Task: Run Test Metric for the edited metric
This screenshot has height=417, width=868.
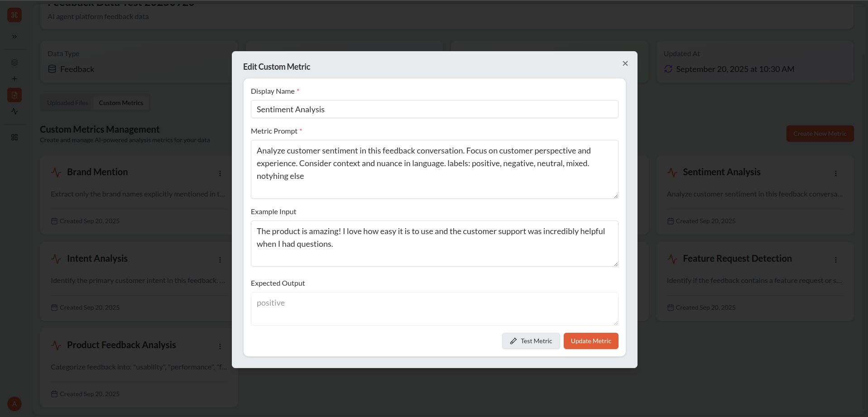Action: (x=531, y=341)
